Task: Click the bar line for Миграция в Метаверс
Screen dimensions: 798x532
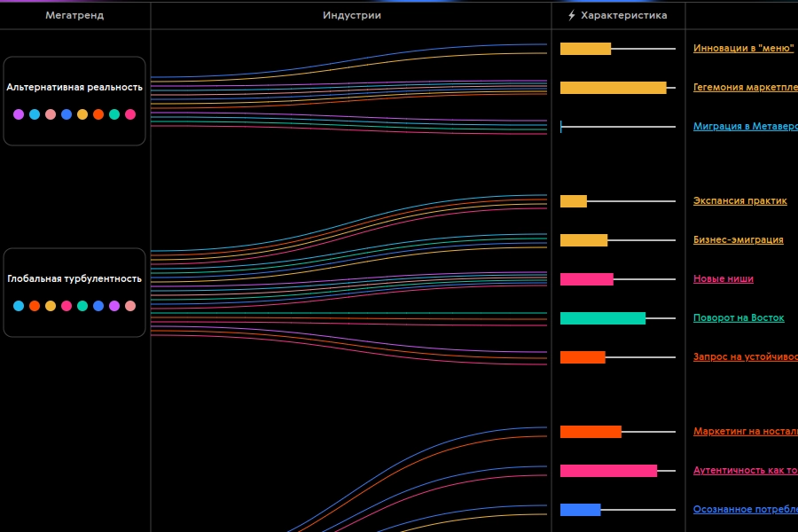Action: [618, 126]
